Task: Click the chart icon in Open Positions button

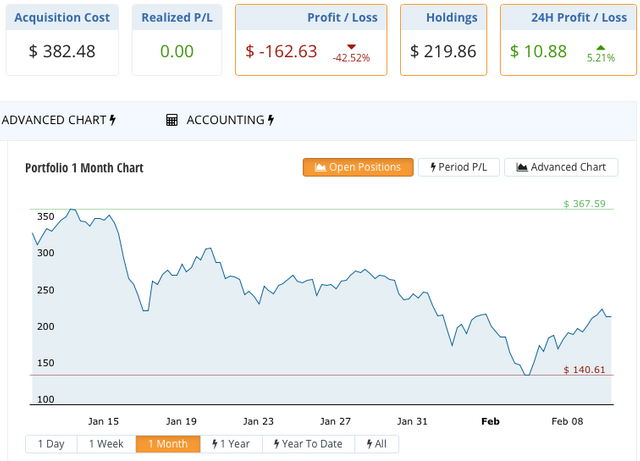Action: pyautogui.click(x=320, y=167)
